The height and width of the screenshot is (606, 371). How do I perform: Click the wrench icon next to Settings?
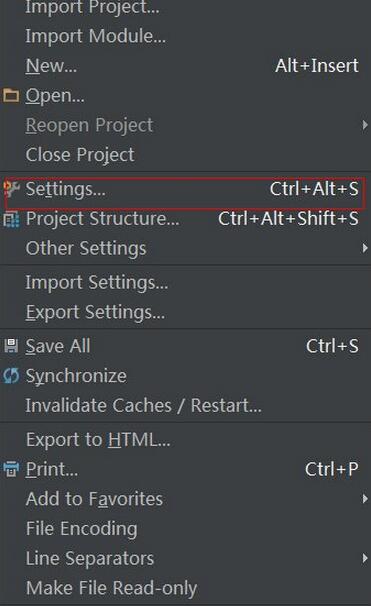[11, 189]
